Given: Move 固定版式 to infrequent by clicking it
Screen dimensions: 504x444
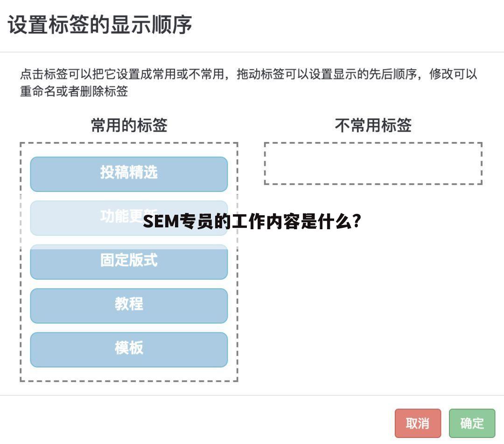Looking at the screenshot, I should (128, 261).
